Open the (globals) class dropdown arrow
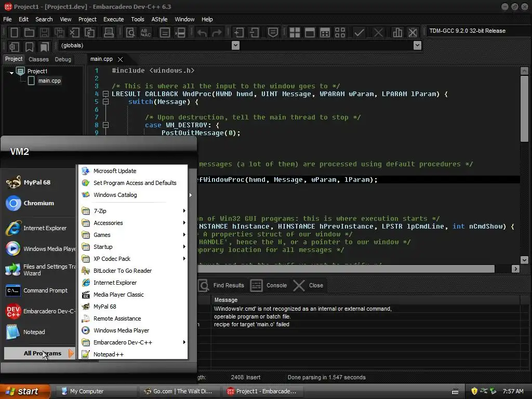This screenshot has height=399, width=532. pyautogui.click(x=235, y=46)
